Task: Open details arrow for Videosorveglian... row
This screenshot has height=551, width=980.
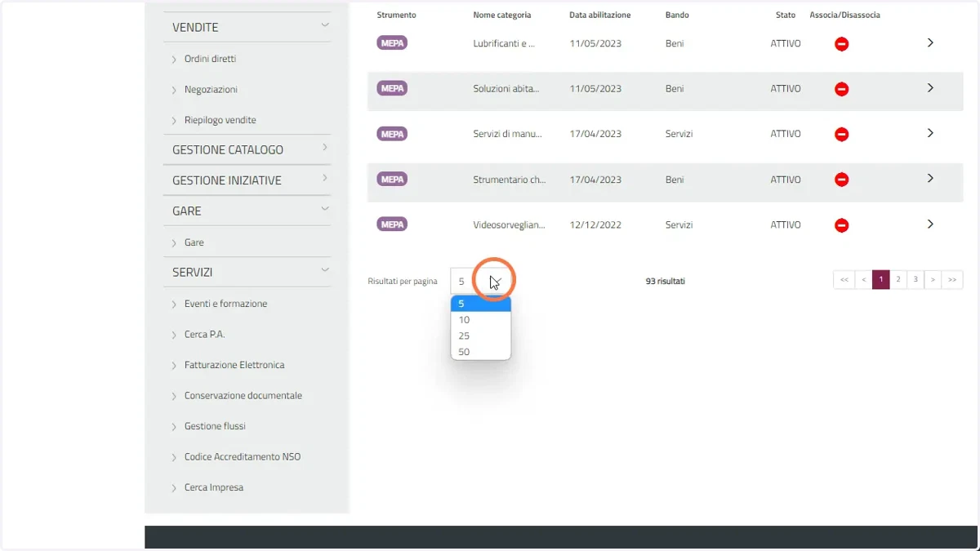Action: 930,224
